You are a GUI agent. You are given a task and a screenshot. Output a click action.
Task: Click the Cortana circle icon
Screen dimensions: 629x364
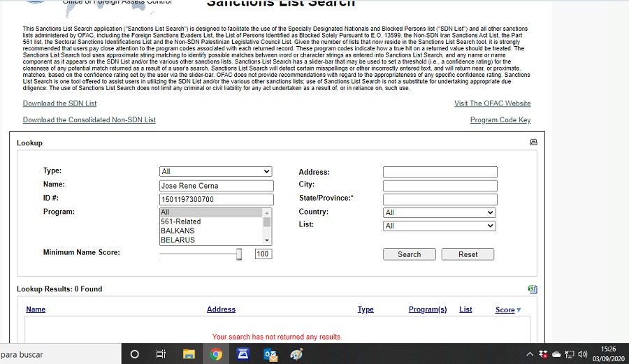point(135,354)
